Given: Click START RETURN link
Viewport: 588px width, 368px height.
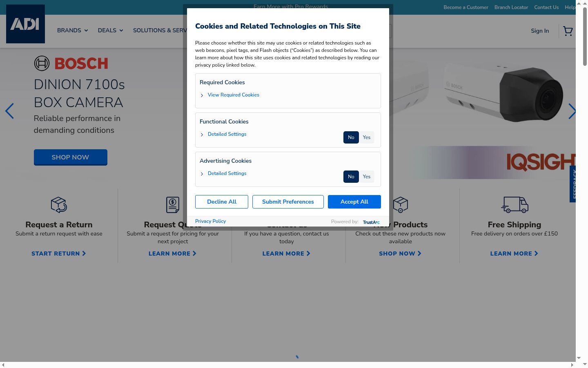Looking at the screenshot, I should pos(59,254).
